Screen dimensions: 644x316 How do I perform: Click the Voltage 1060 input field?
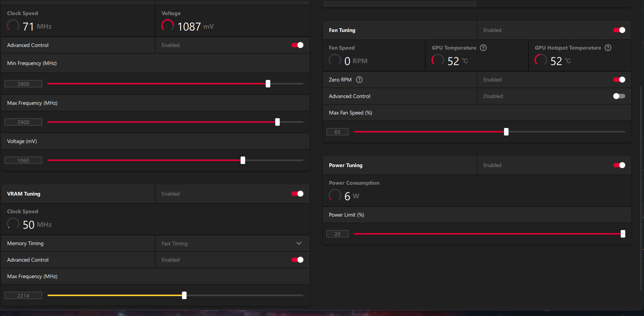click(x=23, y=161)
